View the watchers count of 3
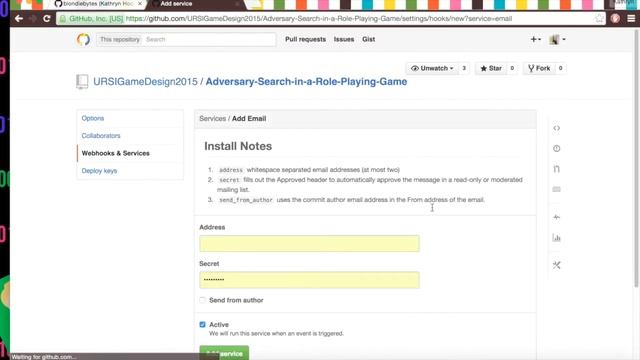The height and width of the screenshot is (360, 640). [464, 68]
